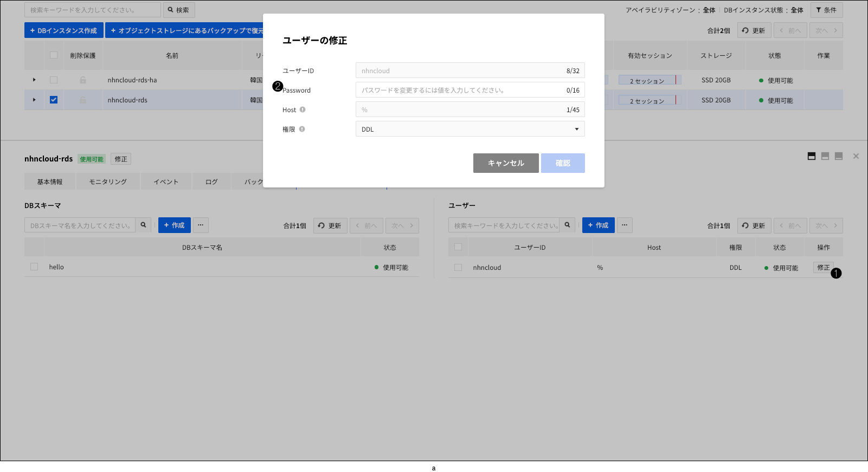Click + 作成 in DBスキーマ panel
868x472 pixels.
coord(175,225)
